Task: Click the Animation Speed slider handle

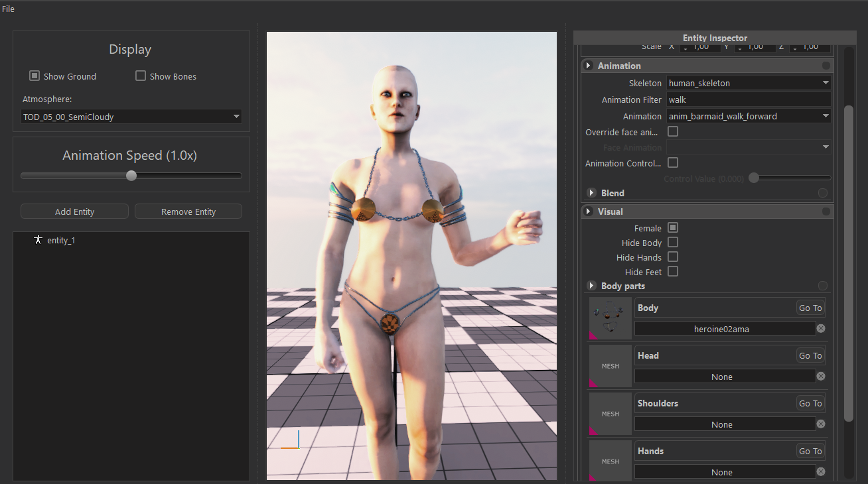Action: 131,176
